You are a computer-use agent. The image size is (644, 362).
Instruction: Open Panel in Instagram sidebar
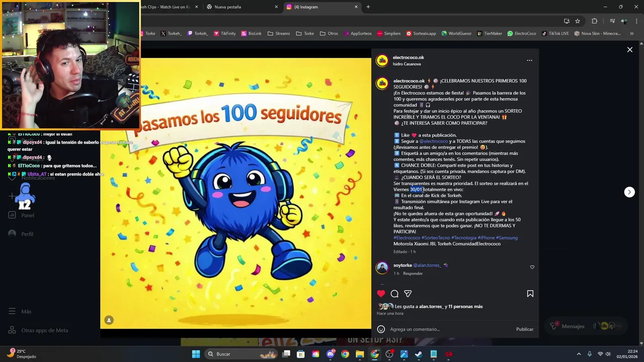(x=21, y=215)
